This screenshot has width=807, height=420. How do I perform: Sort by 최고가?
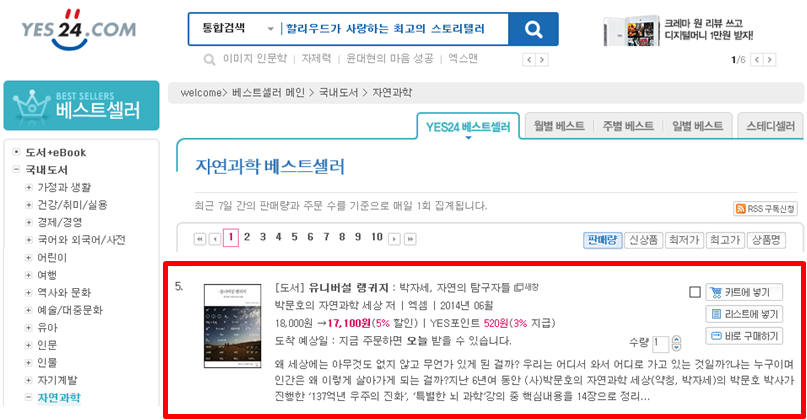click(x=725, y=240)
